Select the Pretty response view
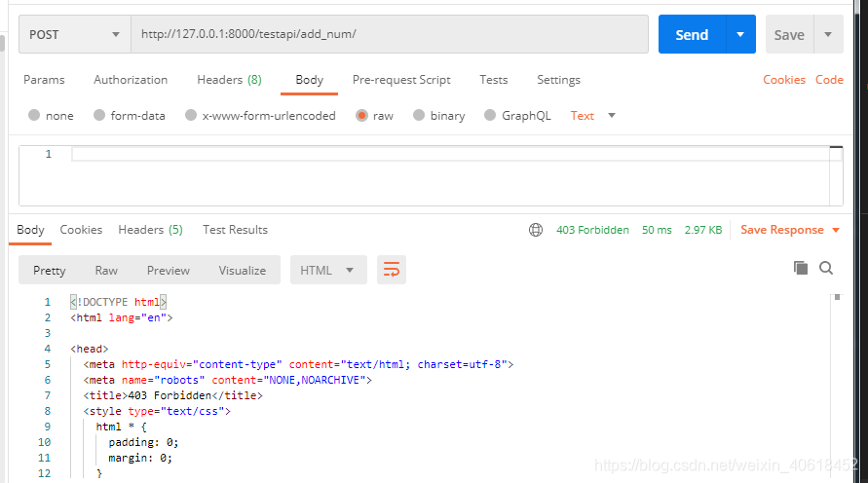868x483 pixels. pyautogui.click(x=50, y=270)
